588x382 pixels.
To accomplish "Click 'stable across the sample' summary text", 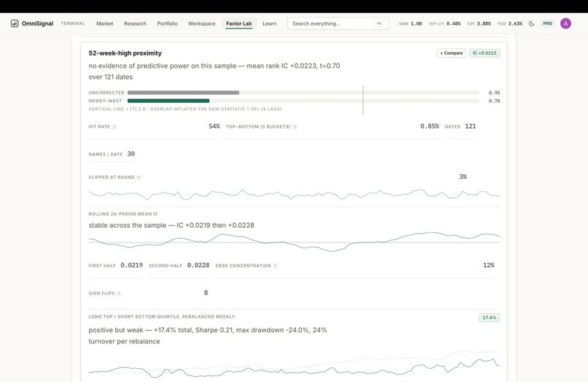I will 171,226.
